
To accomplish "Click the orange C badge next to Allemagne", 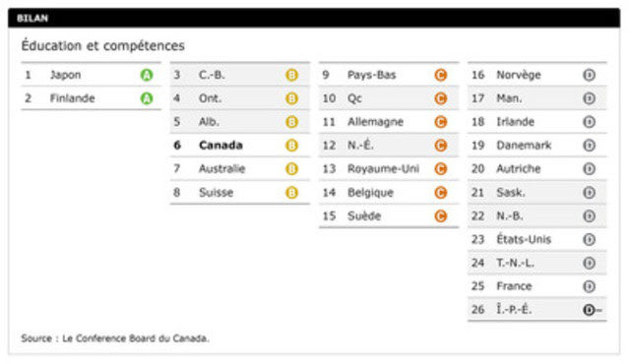I will point(441,122).
